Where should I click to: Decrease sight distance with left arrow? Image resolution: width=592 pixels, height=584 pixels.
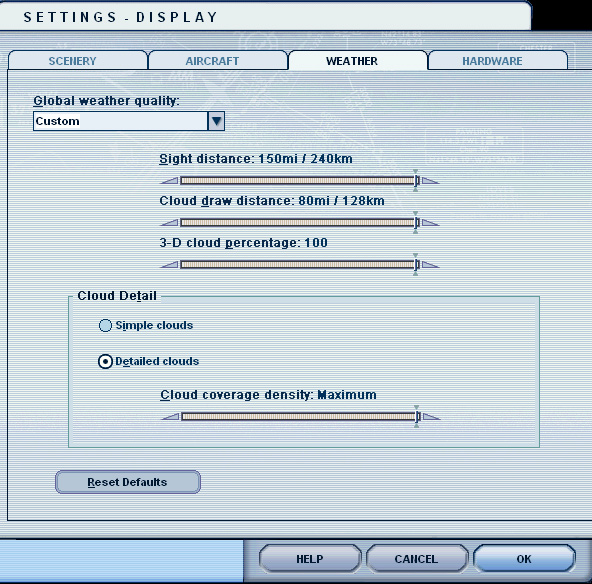tap(169, 181)
